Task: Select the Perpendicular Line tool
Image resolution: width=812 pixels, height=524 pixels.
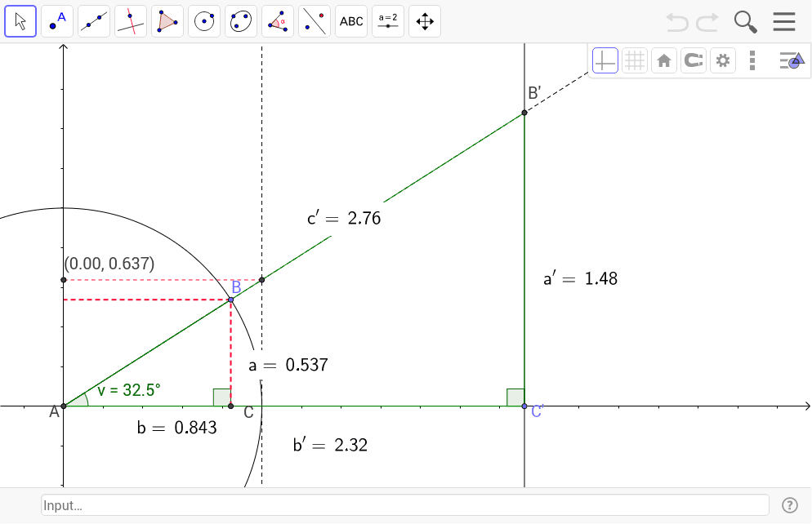Action: click(x=131, y=21)
